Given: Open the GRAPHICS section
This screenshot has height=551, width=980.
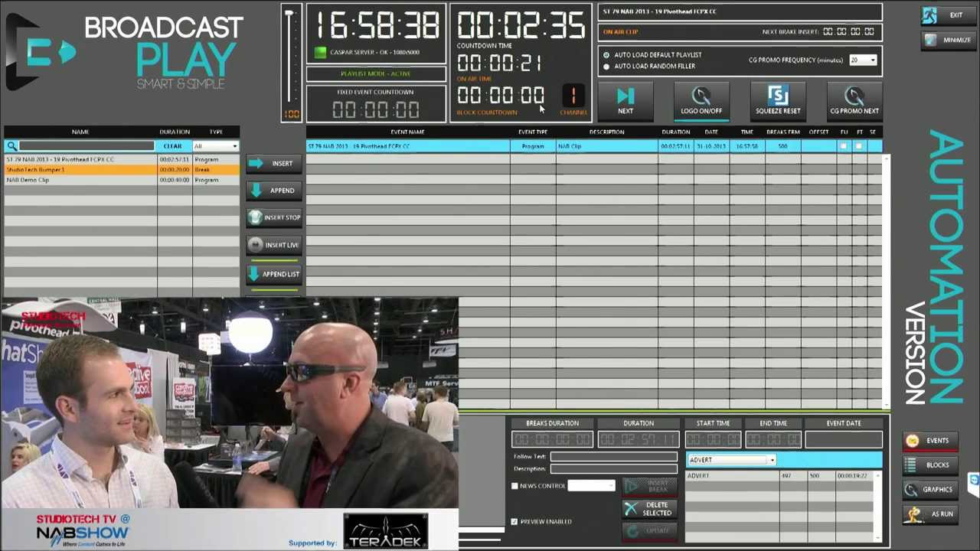Looking at the screenshot, I should [x=929, y=490].
